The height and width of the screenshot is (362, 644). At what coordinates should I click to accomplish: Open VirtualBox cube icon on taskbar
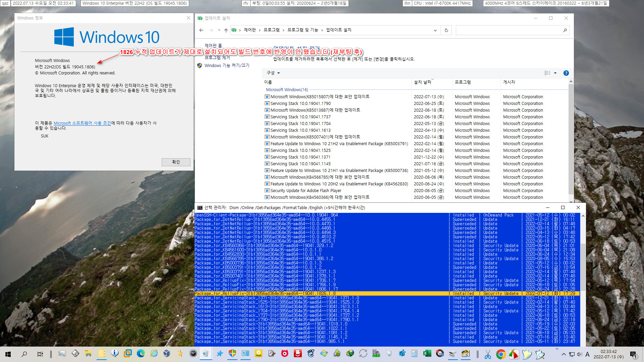(x=167, y=354)
